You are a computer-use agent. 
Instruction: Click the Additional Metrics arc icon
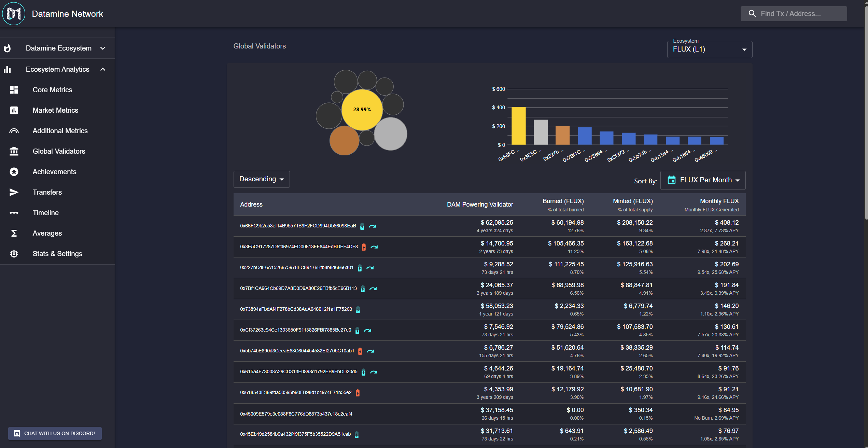point(14,131)
